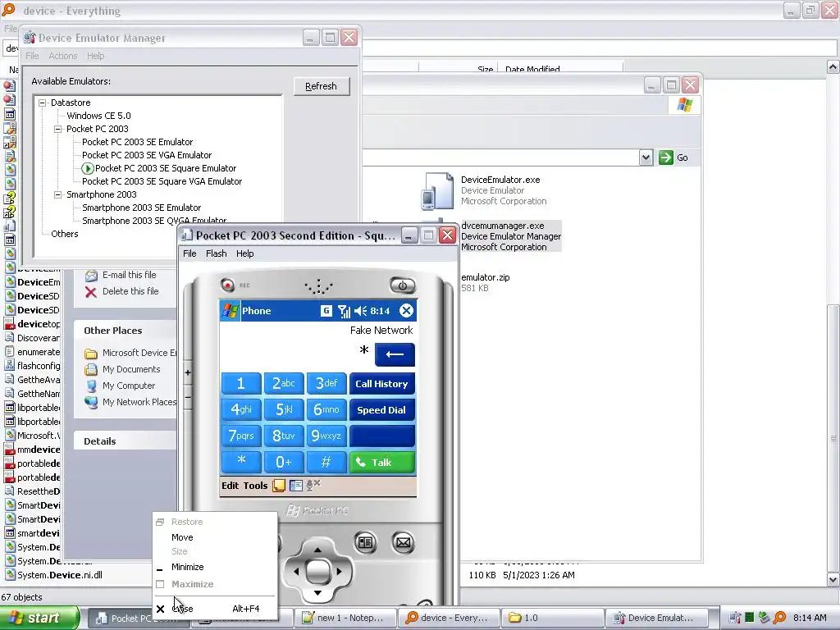Click the Start button on taskbar

coord(39,618)
